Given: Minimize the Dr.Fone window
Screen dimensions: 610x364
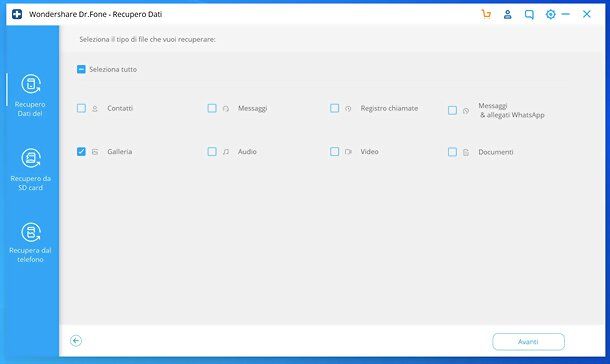Looking at the screenshot, I should pyautogui.click(x=566, y=14).
